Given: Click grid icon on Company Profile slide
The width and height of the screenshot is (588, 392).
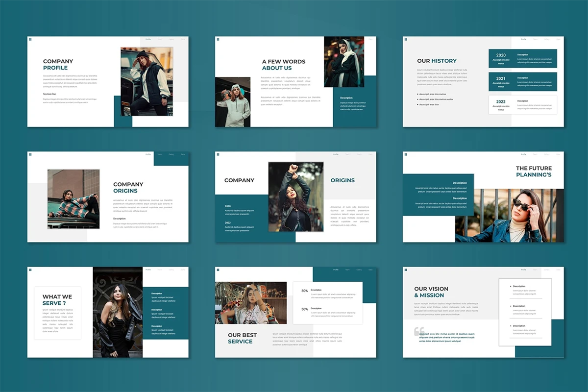Looking at the screenshot, I should (30, 40).
